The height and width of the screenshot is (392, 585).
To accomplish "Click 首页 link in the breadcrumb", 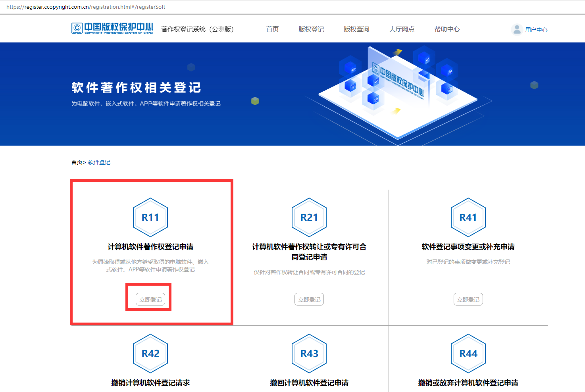I will click(x=76, y=162).
